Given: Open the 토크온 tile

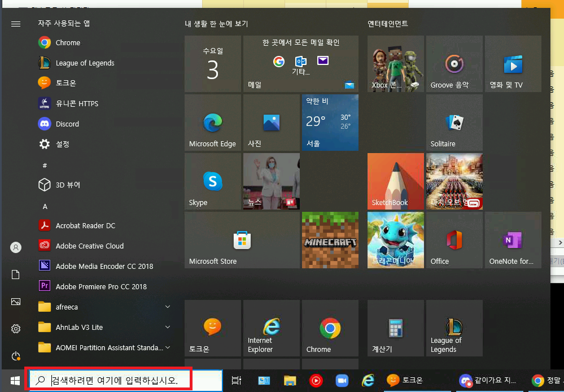Looking at the screenshot, I should tap(213, 328).
